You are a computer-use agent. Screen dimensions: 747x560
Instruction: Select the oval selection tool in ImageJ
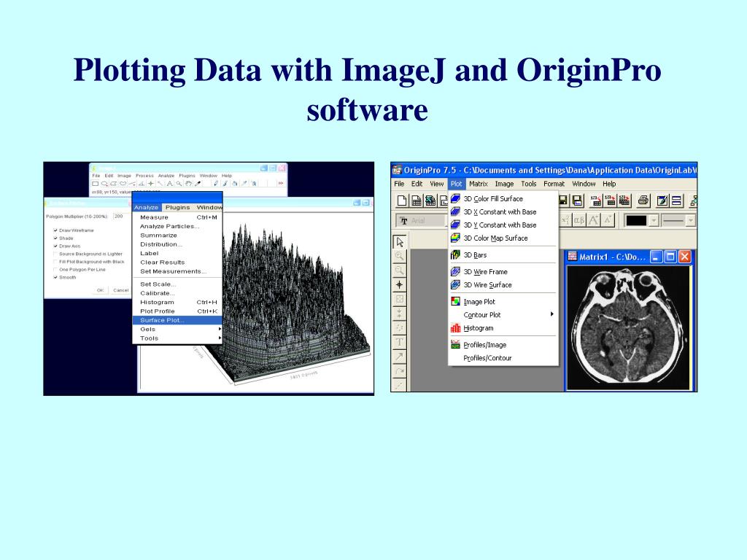(104, 183)
